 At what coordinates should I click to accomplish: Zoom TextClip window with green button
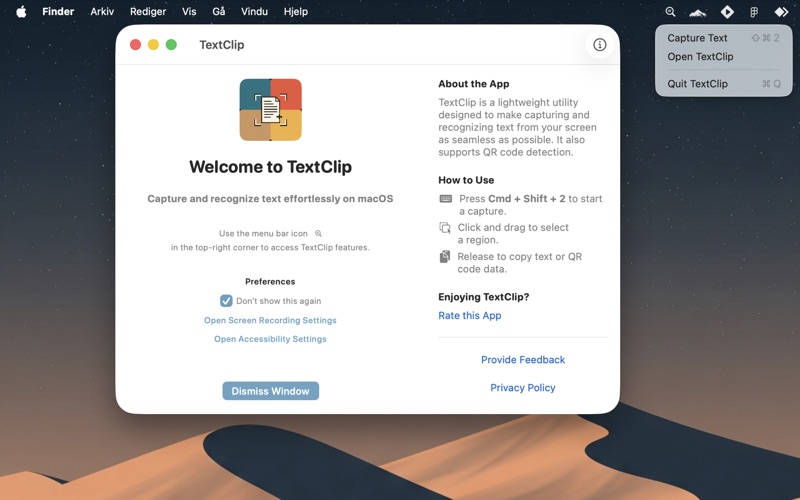(x=171, y=45)
